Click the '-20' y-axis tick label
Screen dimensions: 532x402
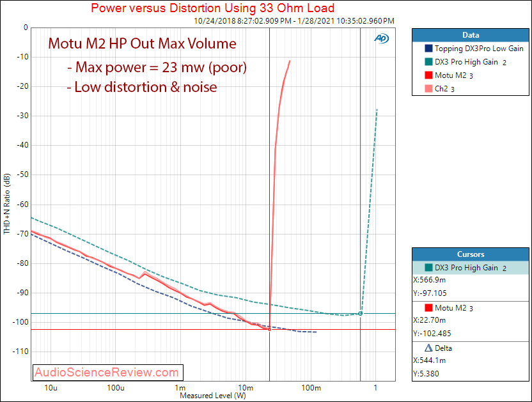coord(22,86)
